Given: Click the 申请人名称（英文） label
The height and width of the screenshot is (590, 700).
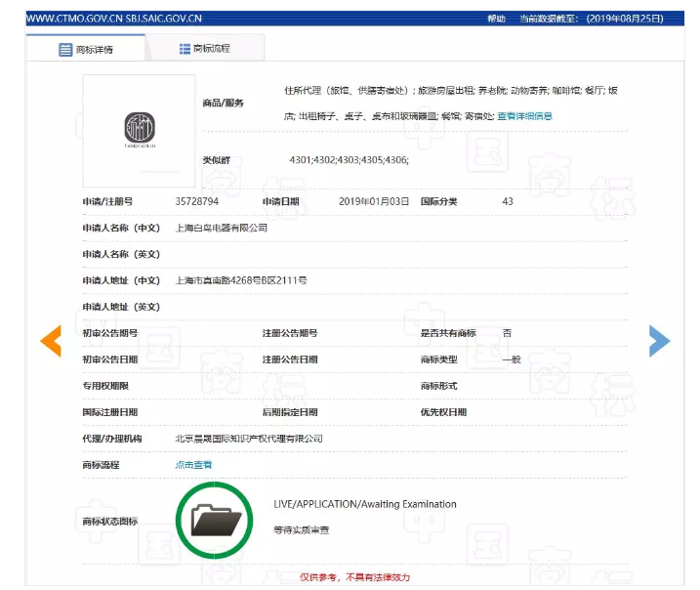Looking at the screenshot, I should click(x=121, y=254).
